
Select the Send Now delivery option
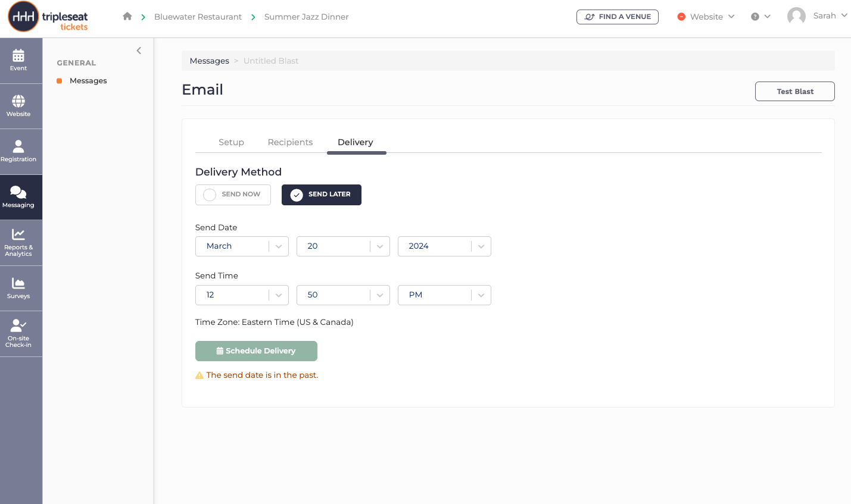click(x=233, y=195)
